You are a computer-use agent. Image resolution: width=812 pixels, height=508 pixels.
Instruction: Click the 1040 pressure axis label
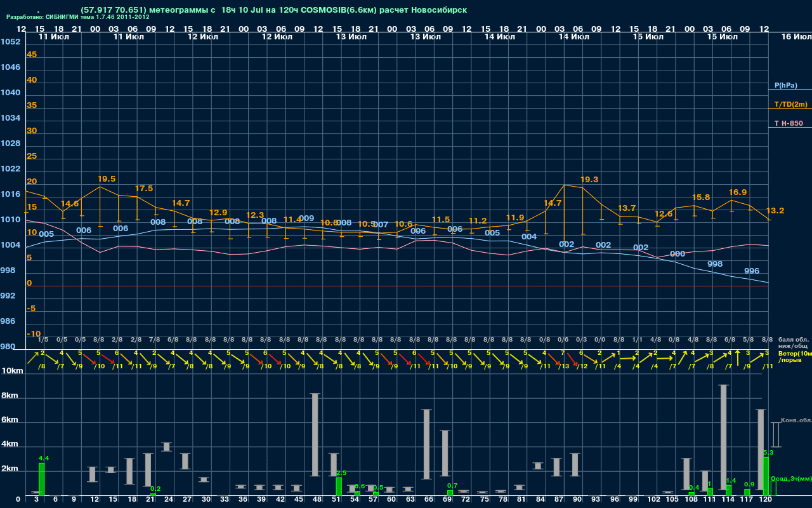pos(10,93)
